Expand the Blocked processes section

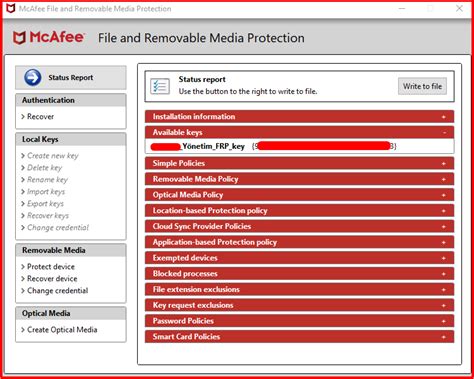point(299,274)
